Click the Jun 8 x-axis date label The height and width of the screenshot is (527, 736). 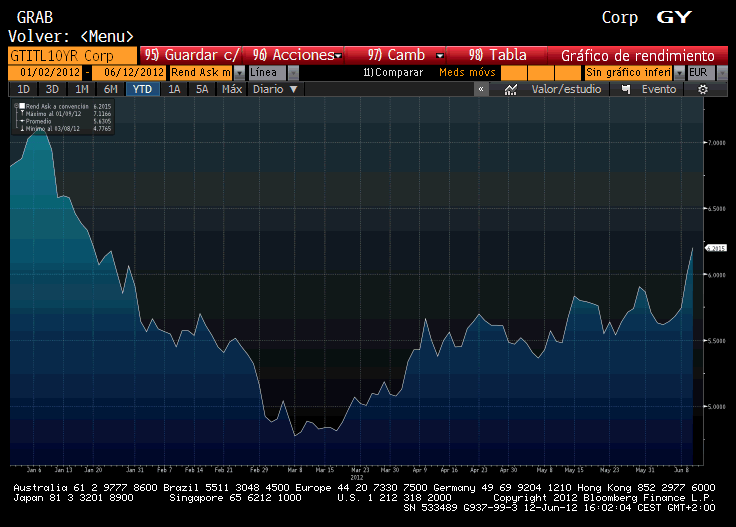pyautogui.click(x=682, y=470)
